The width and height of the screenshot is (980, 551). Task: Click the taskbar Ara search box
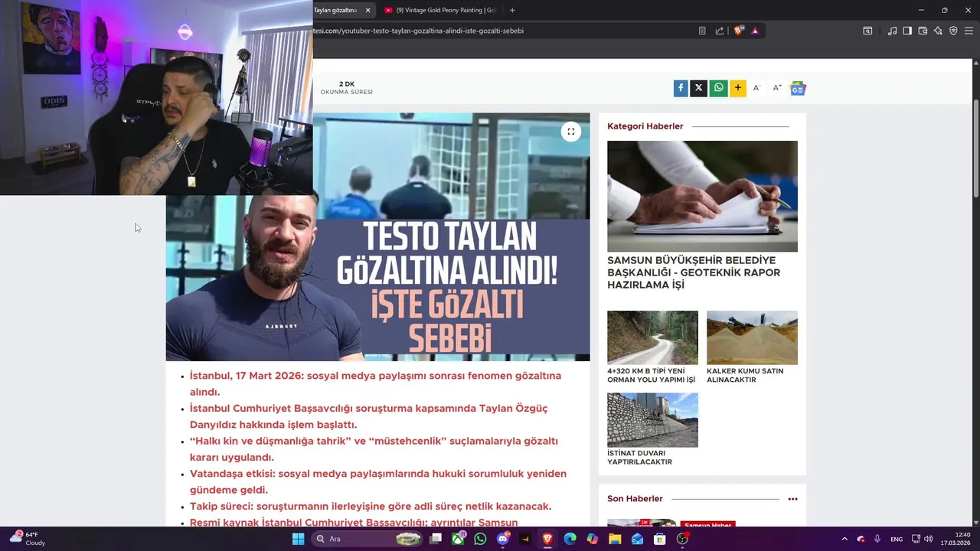pyautogui.click(x=367, y=539)
